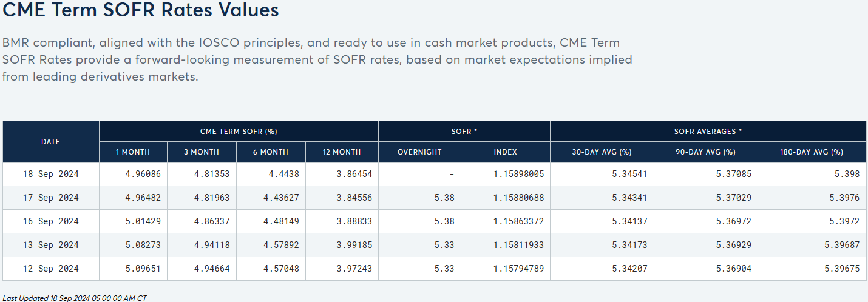Click the 12 month rate 3.86454
The width and height of the screenshot is (868, 302).
click(x=353, y=174)
